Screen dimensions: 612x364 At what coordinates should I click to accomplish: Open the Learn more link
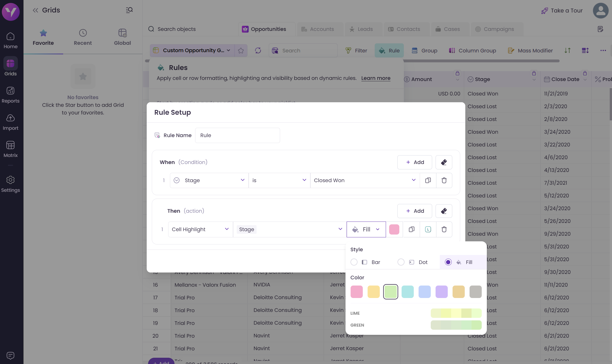click(x=376, y=78)
